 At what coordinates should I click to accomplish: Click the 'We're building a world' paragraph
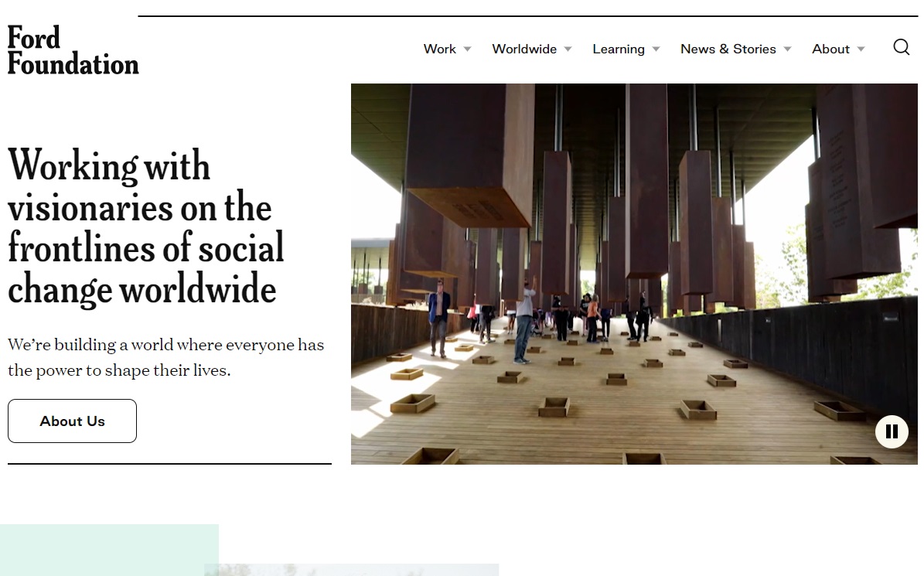(165, 357)
